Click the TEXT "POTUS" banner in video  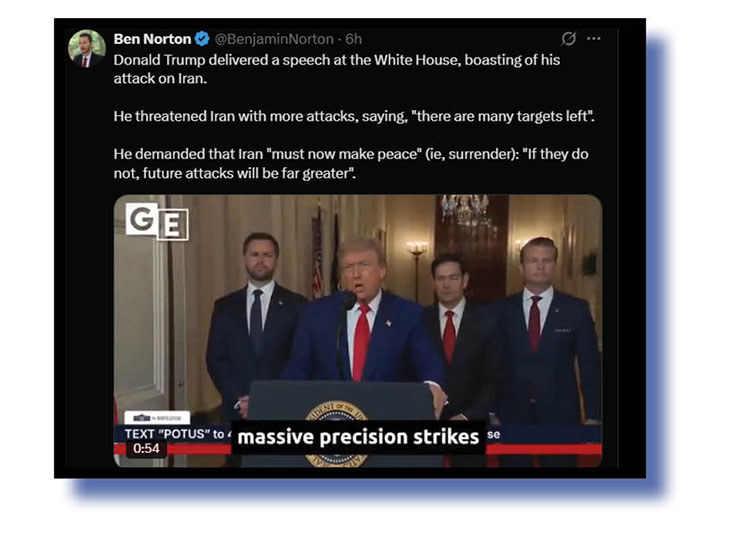(x=174, y=434)
